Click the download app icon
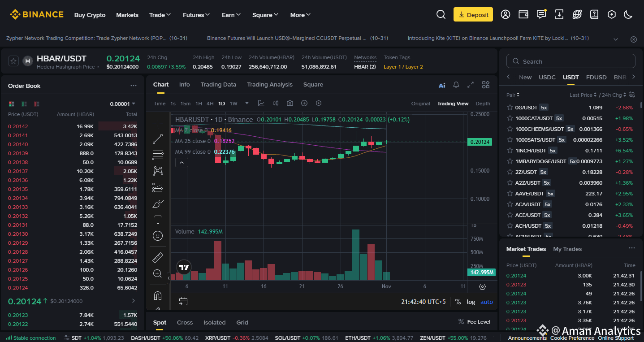Viewport: 644px width, 342px height. 559,14
